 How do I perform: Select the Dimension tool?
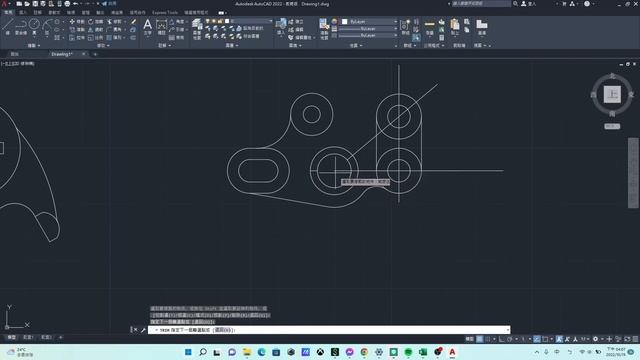click(162, 27)
